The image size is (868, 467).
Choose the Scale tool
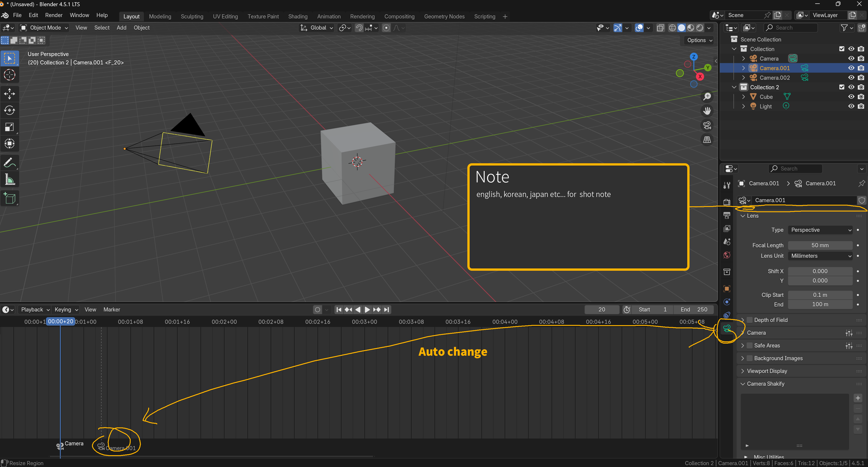click(x=9, y=127)
